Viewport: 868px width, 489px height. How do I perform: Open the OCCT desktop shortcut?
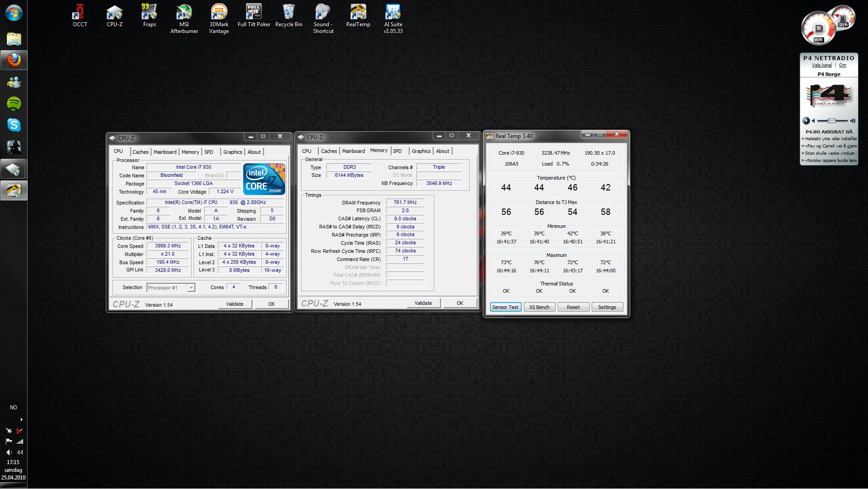coord(80,16)
